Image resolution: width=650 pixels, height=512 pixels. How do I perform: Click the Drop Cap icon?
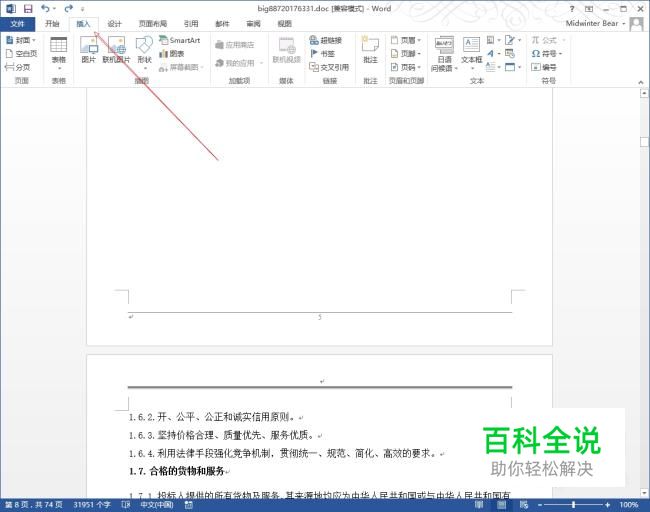pos(493,67)
